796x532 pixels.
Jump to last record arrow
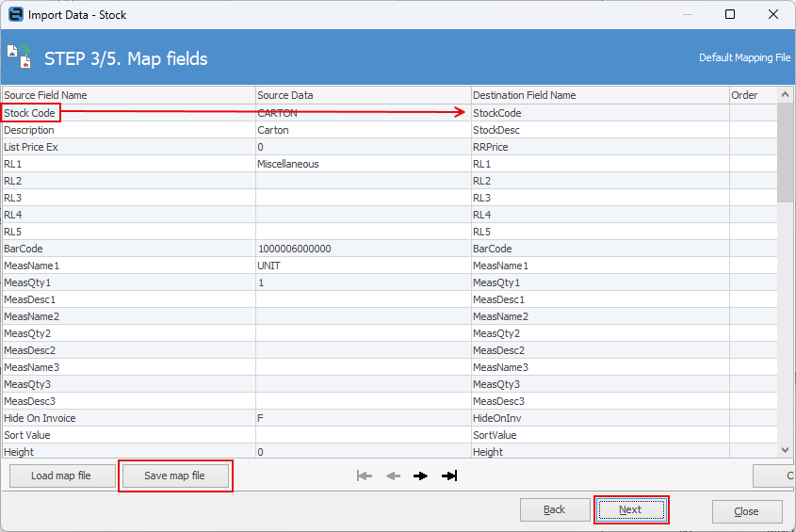[x=449, y=476]
